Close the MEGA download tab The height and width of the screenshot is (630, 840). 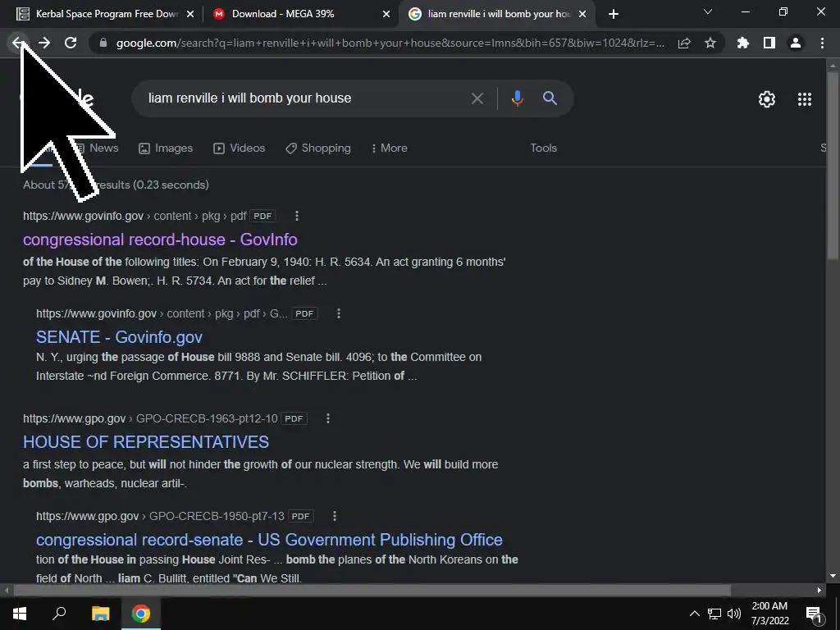click(386, 15)
